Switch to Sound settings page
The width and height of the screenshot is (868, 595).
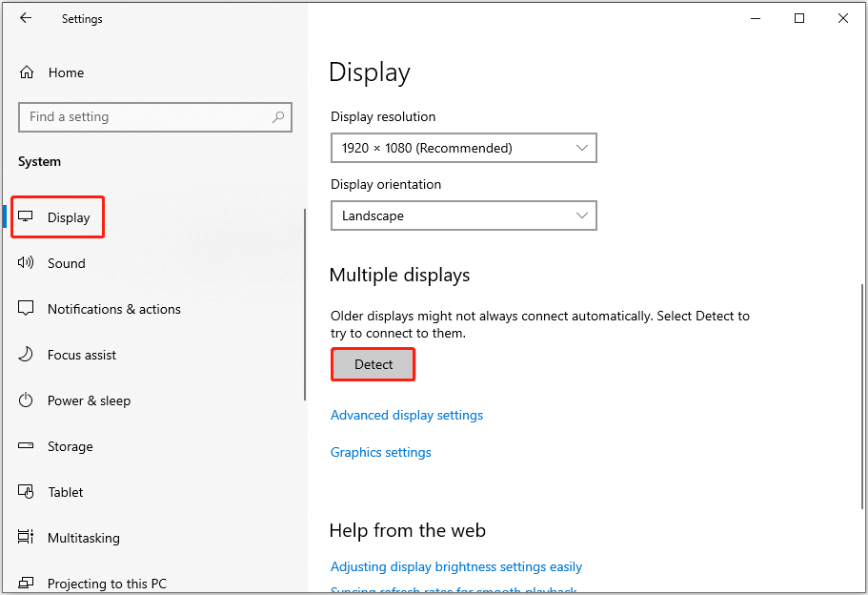(67, 263)
